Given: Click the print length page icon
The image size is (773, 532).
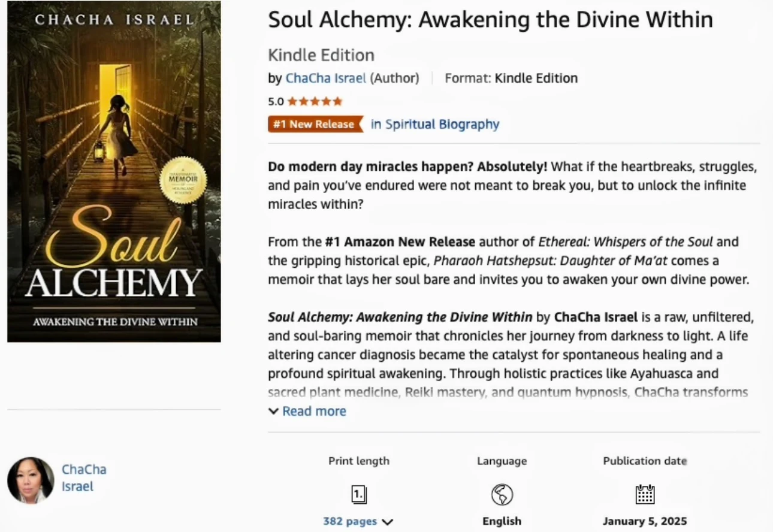Looking at the screenshot, I should pos(358,495).
